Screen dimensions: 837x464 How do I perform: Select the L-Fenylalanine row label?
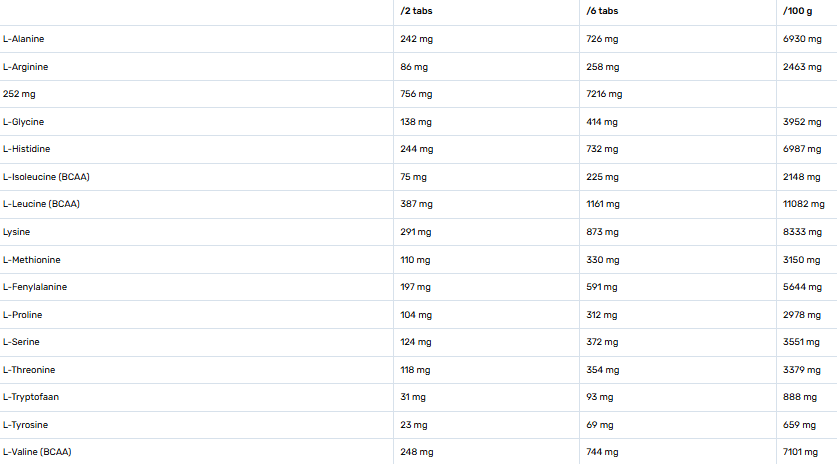coord(35,287)
